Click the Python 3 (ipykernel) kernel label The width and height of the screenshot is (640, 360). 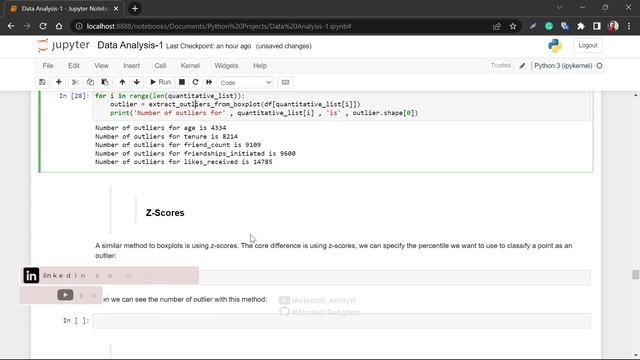click(563, 66)
